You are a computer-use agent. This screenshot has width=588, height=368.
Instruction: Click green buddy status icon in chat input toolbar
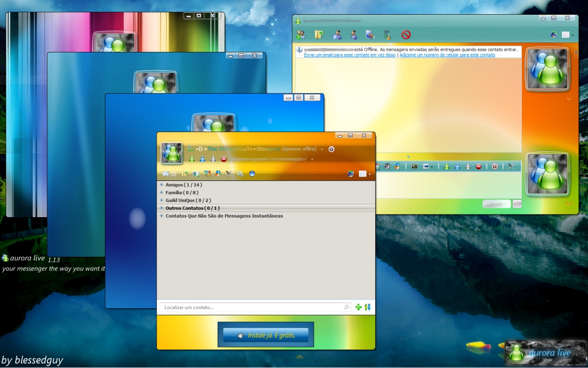point(447,166)
